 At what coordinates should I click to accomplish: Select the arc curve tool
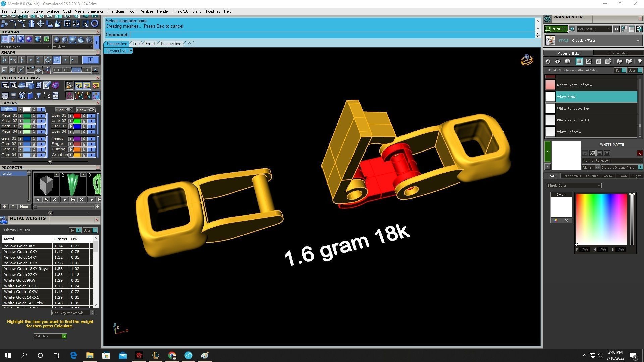click(x=13, y=23)
